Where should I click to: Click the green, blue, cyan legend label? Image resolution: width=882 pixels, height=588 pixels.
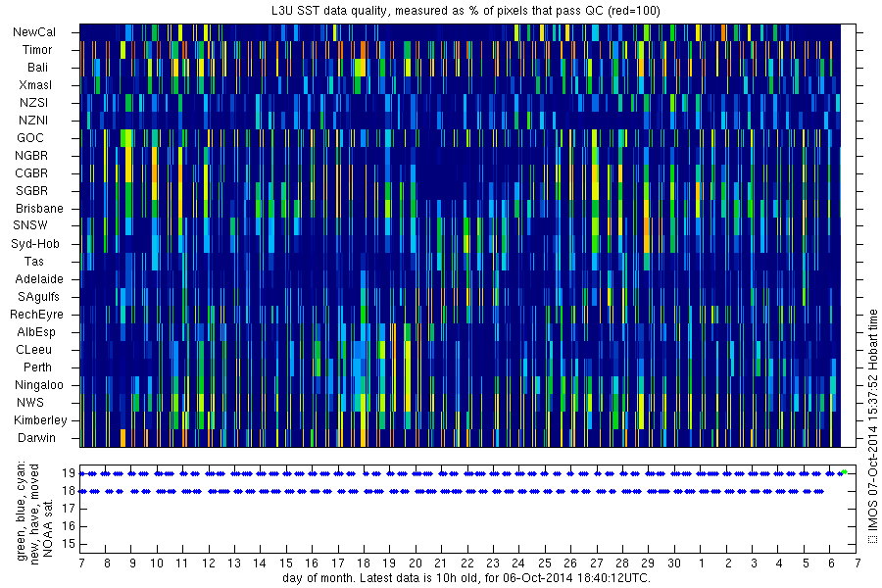point(22,512)
